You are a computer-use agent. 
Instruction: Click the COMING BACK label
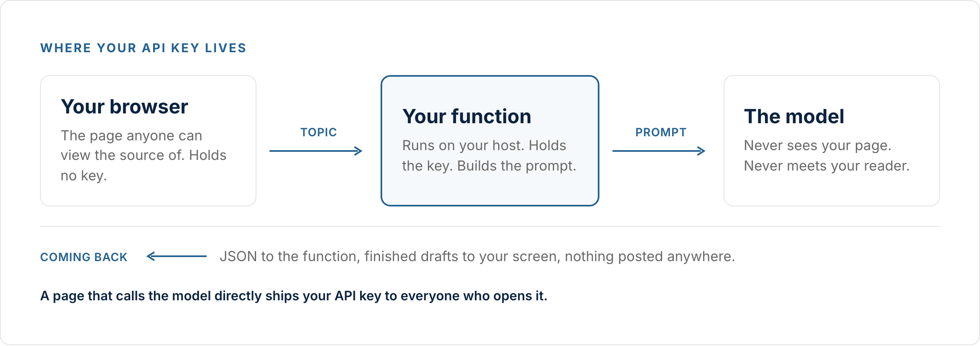coord(84,257)
